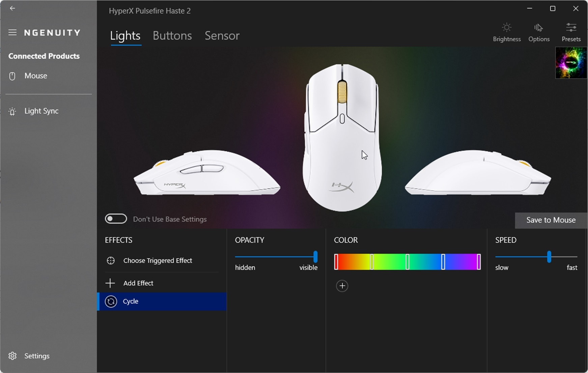Select the Cycle effect item
Viewport: 588px width, 373px height.
click(x=162, y=301)
